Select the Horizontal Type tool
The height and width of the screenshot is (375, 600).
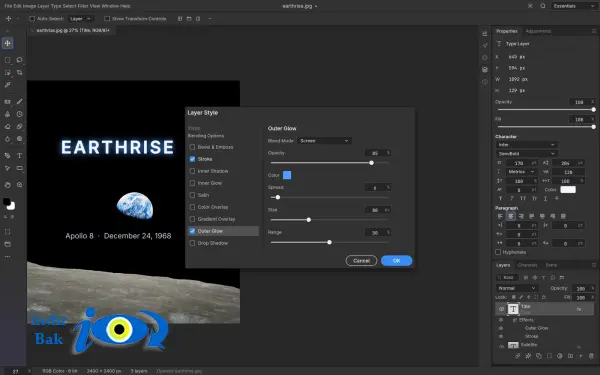click(20, 155)
